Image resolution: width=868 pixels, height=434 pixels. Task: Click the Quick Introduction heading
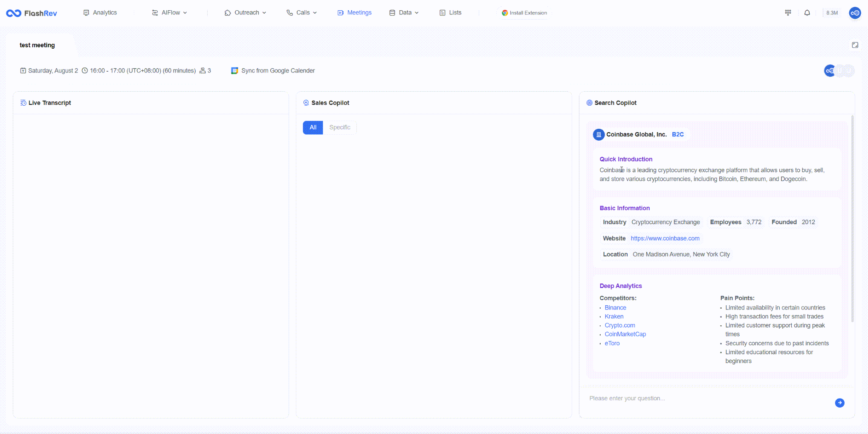tap(626, 159)
